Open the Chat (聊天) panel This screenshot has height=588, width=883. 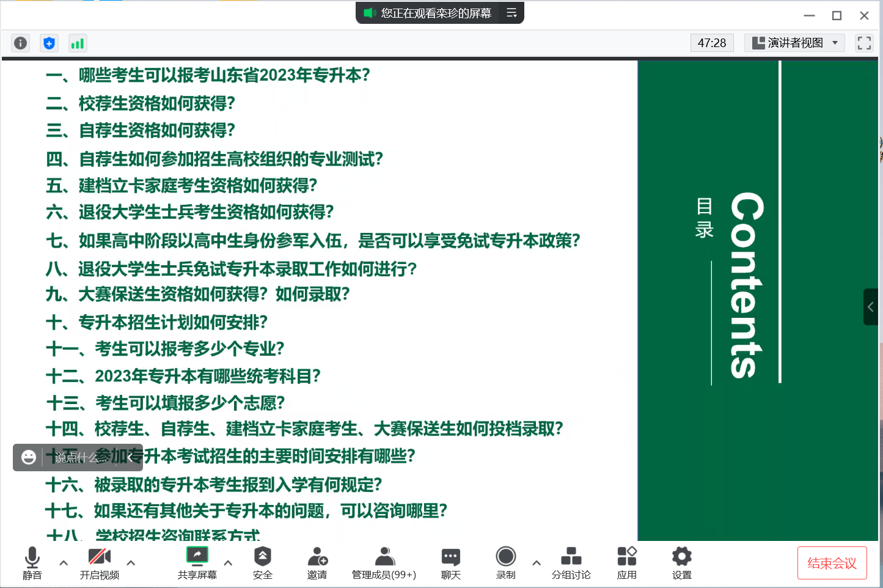[450, 562]
